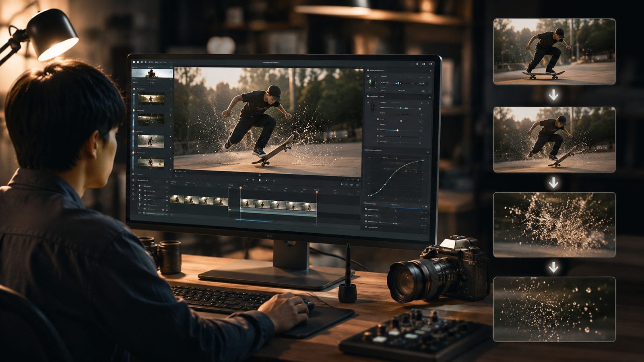
Task: Click the play button under the viewer
Action: 260,180
